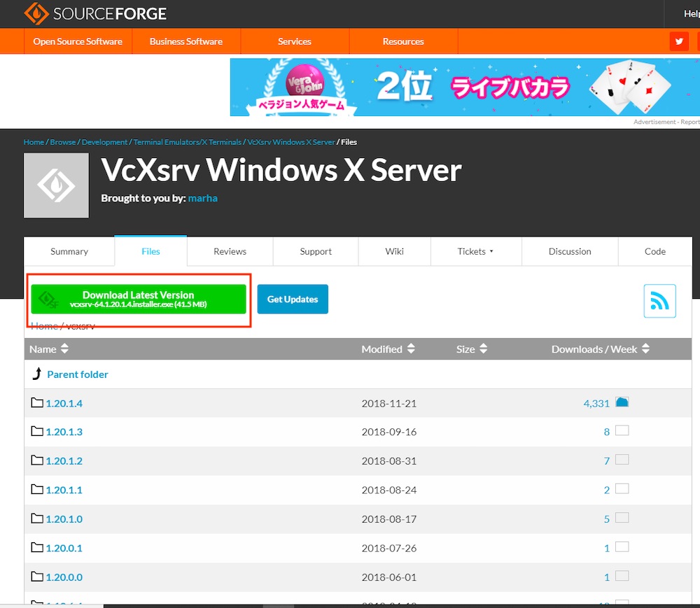Viewport: 700px width, 608px height.
Task: Click the VcXsrv Windows X Server heading
Action: pos(281,170)
